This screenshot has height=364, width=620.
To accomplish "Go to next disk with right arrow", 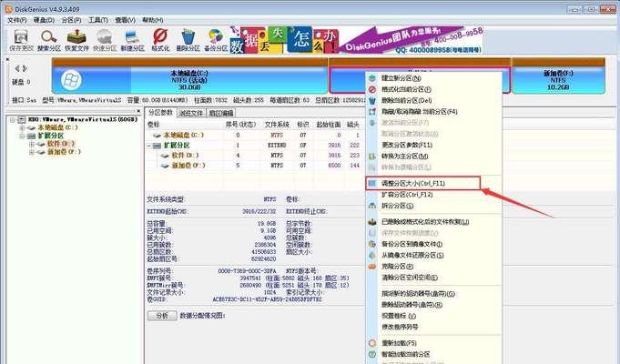I will pyautogui.click(x=25, y=68).
